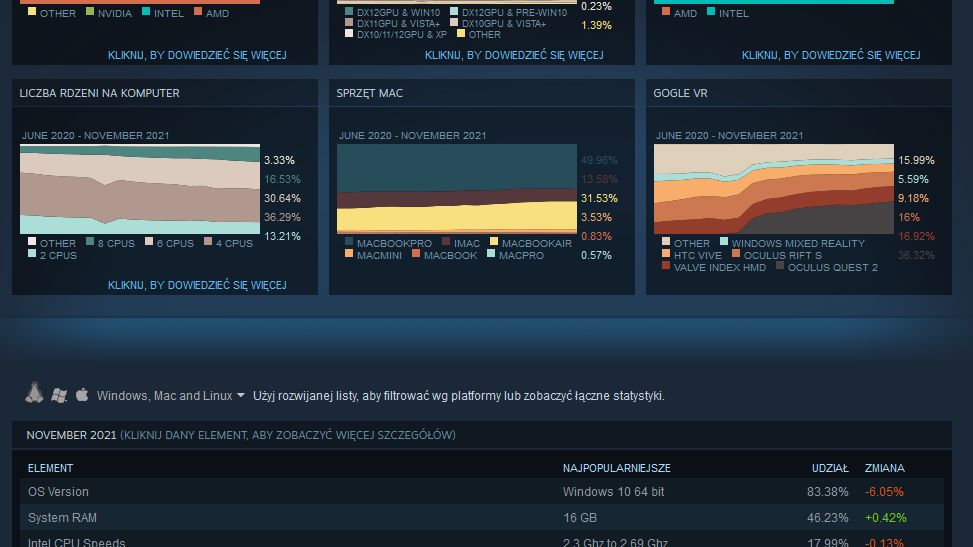The height and width of the screenshot is (547, 973).
Task: Click the NAJPOPULARNIEJSZE column header
Action: [616, 468]
